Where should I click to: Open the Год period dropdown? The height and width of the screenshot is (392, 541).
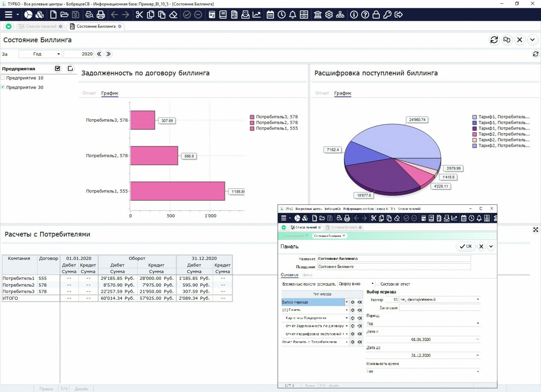[x=40, y=54]
